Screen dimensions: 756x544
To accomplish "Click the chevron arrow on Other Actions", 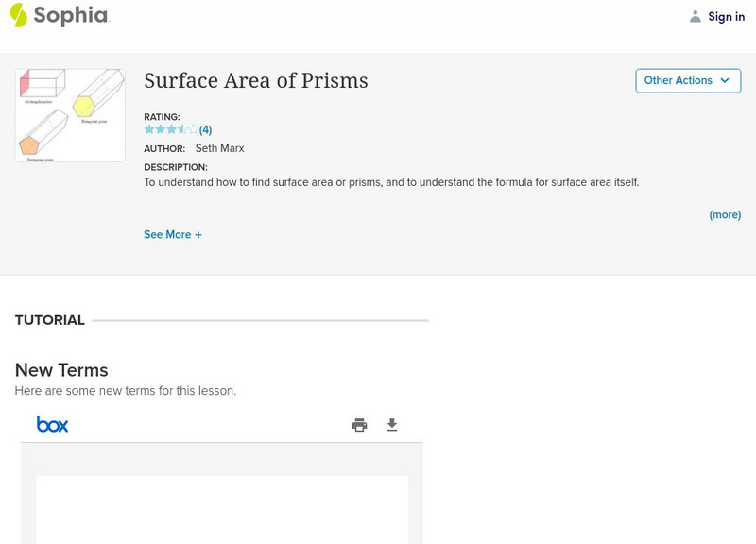I will point(725,80).
